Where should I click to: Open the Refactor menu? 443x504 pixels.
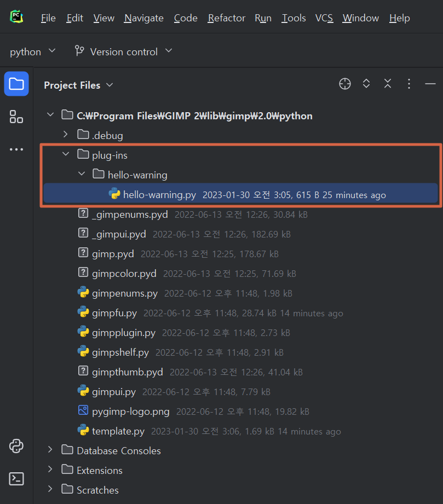point(227,18)
